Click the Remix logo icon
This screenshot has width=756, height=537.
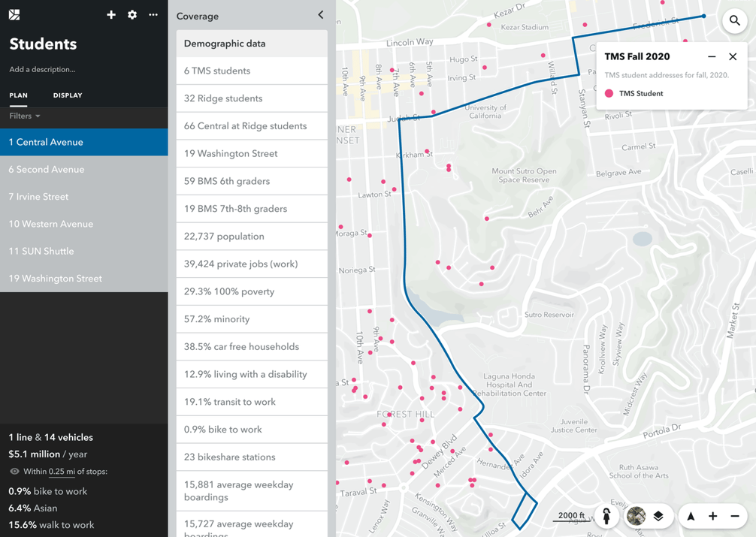click(14, 15)
